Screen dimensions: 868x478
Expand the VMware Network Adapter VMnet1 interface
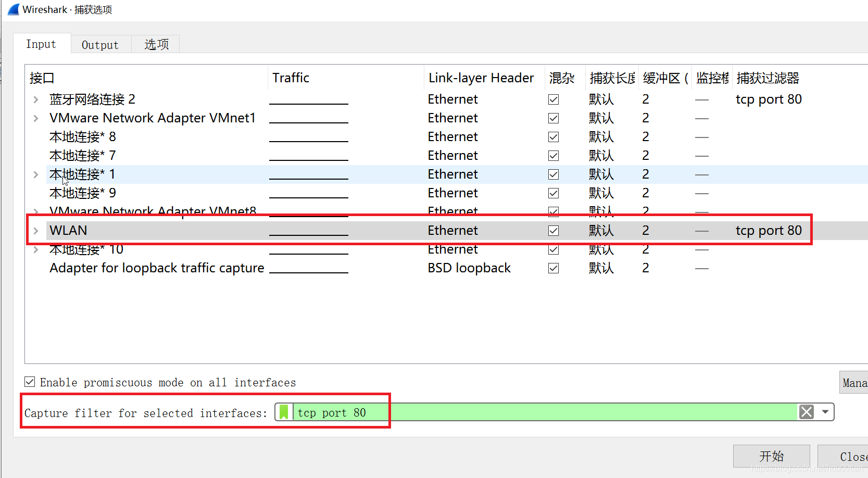[36, 118]
